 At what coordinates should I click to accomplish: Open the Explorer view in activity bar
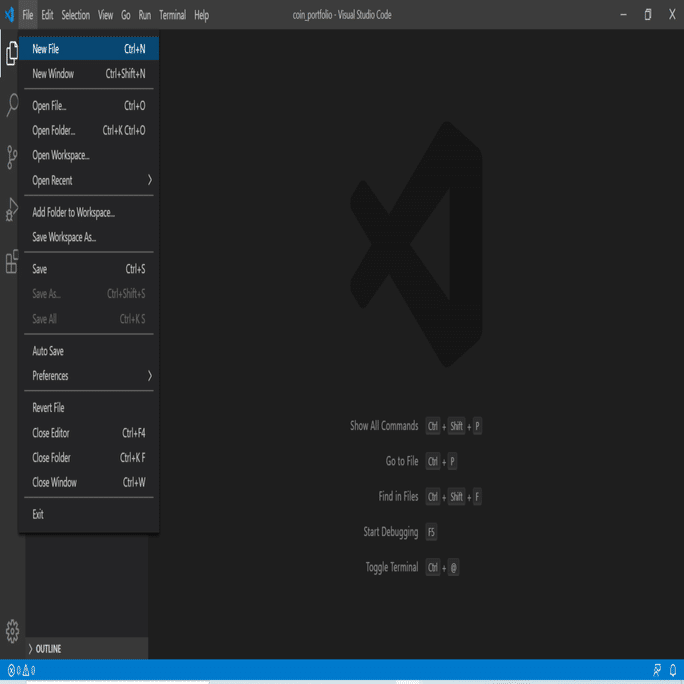tap(12, 53)
